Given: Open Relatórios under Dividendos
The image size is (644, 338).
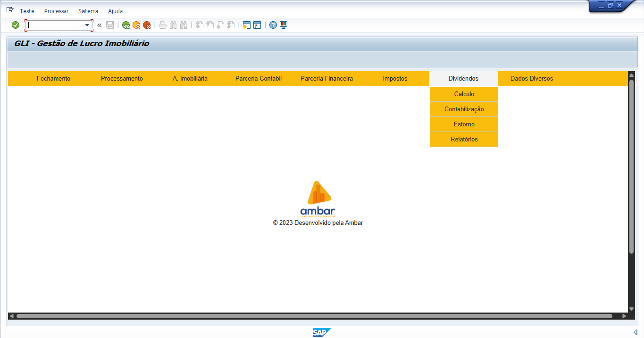Looking at the screenshot, I should point(464,140).
